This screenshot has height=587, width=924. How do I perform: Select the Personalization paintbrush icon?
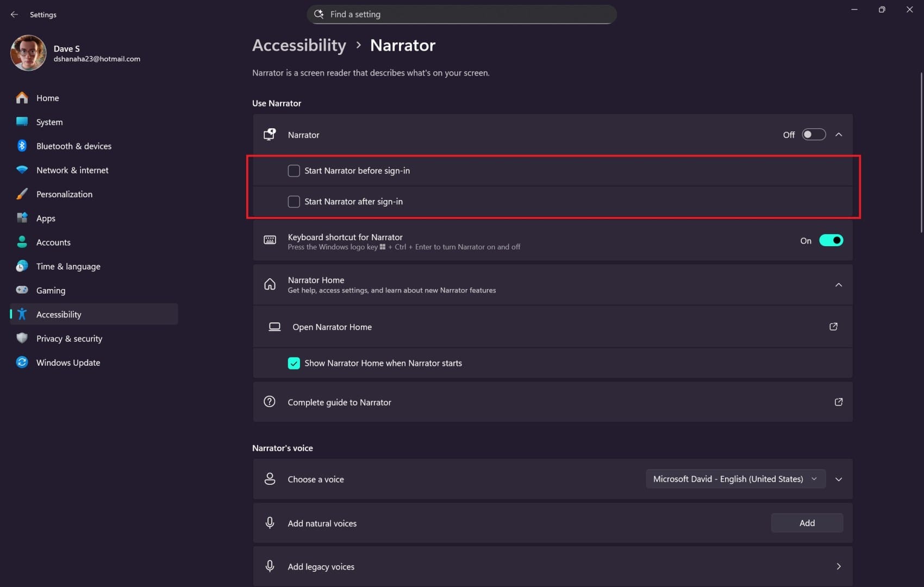coord(22,193)
